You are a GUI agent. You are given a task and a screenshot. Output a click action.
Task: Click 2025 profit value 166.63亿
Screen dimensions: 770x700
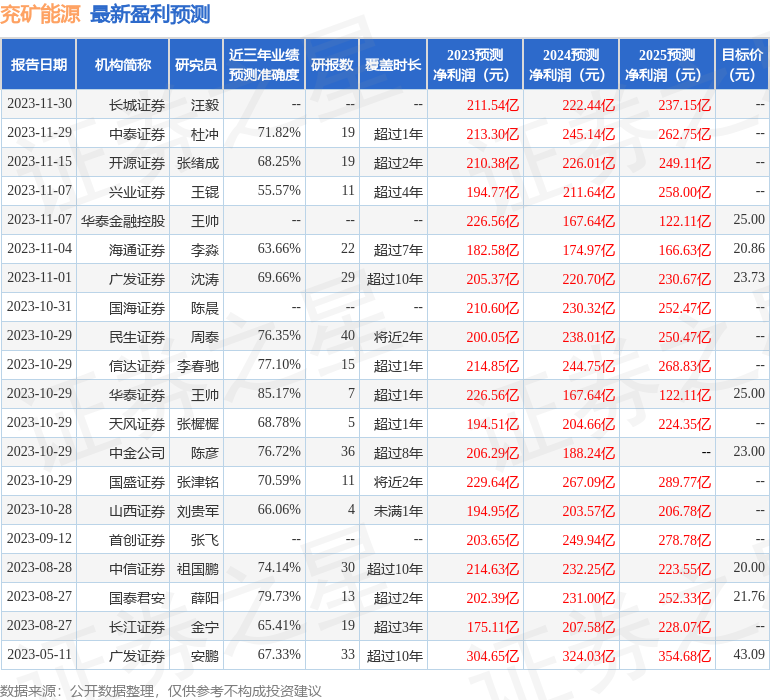click(685, 250)
